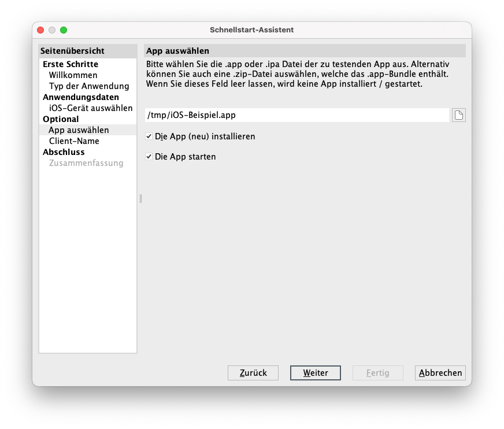Screen dimensions: 504x429
Task: Open 'iOS-Gerät auswählen' step
Action: click(x=91, y=108)
